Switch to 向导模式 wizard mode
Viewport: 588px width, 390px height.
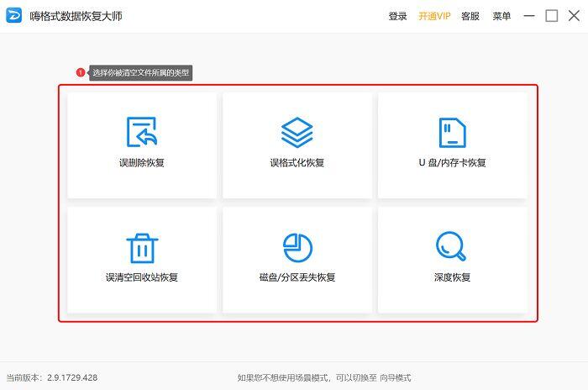tap(396, 377)
